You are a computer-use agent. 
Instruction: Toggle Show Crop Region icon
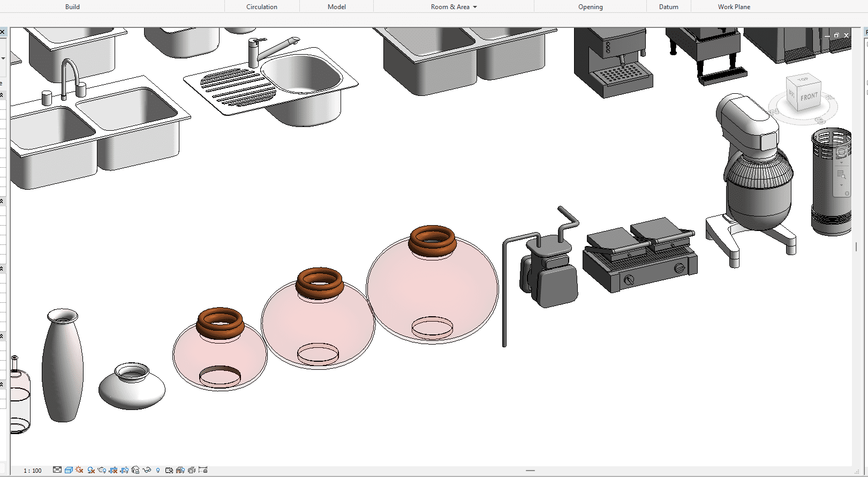(124, 470)
